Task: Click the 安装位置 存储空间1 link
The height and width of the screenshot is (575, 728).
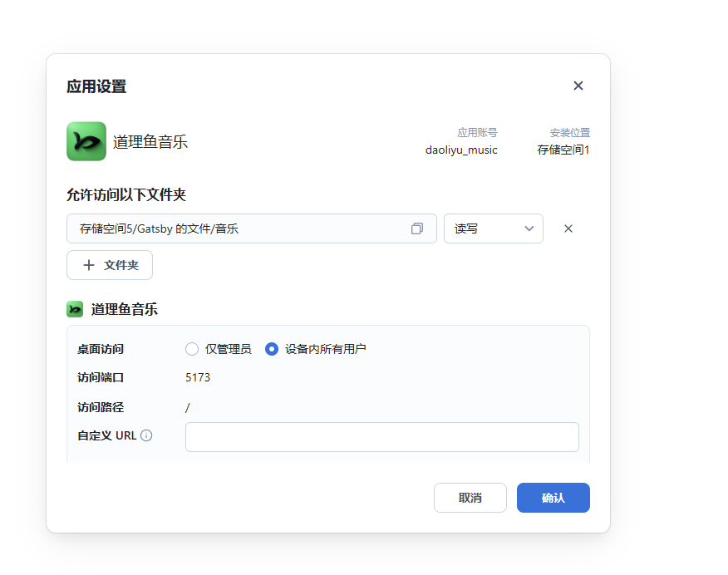Action: [x=563, y=150]
